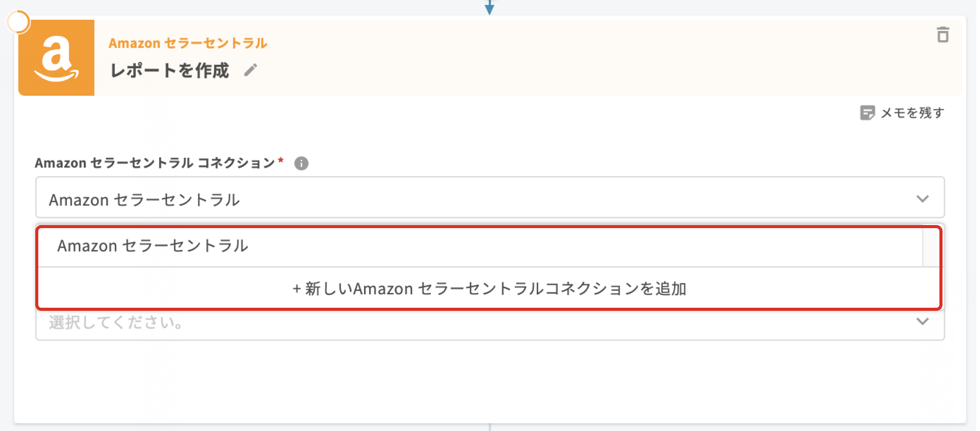The image size is (980, 431).
Task: Click the pencil icon to rename step
Action: click(251, 70)
